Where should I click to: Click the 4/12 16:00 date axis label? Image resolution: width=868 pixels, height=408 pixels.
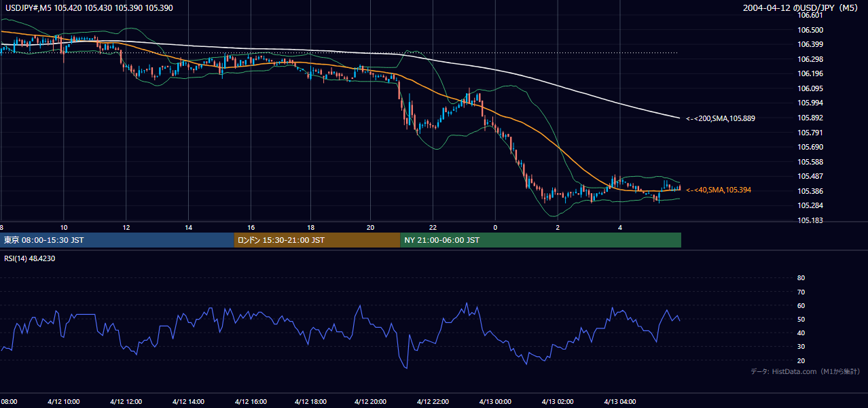pos(251,402)
